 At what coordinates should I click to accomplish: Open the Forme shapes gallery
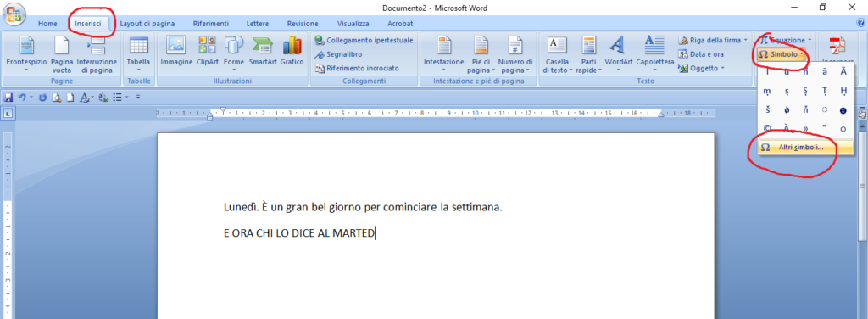coord(234,54)
